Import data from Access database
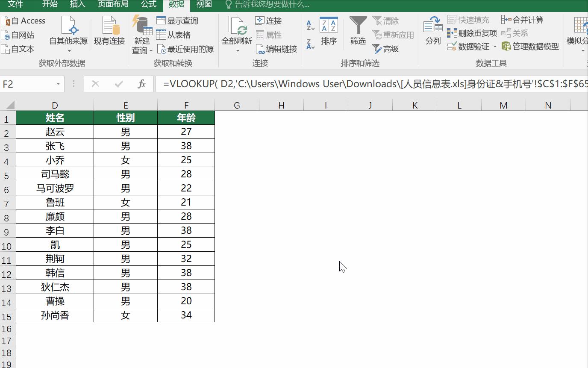Screen dimensions: 588x368 coord(24,21)
